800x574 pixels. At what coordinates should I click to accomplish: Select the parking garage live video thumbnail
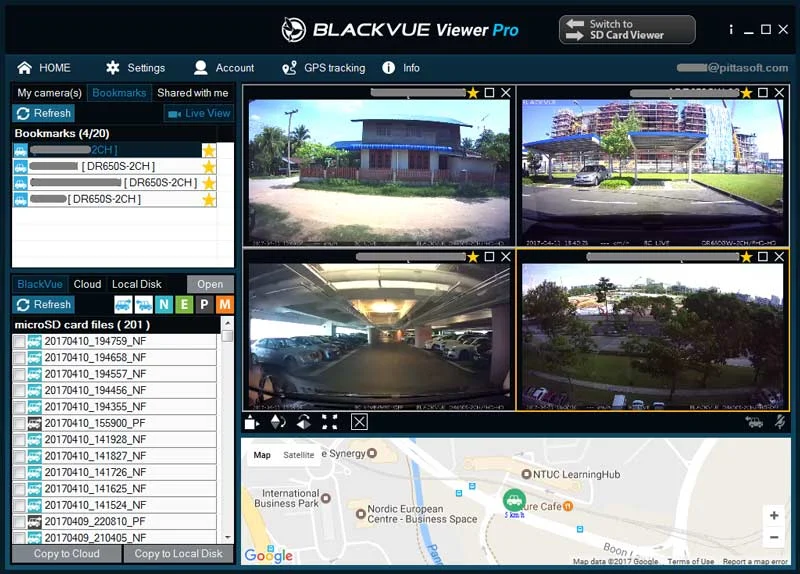click(379, 336)
